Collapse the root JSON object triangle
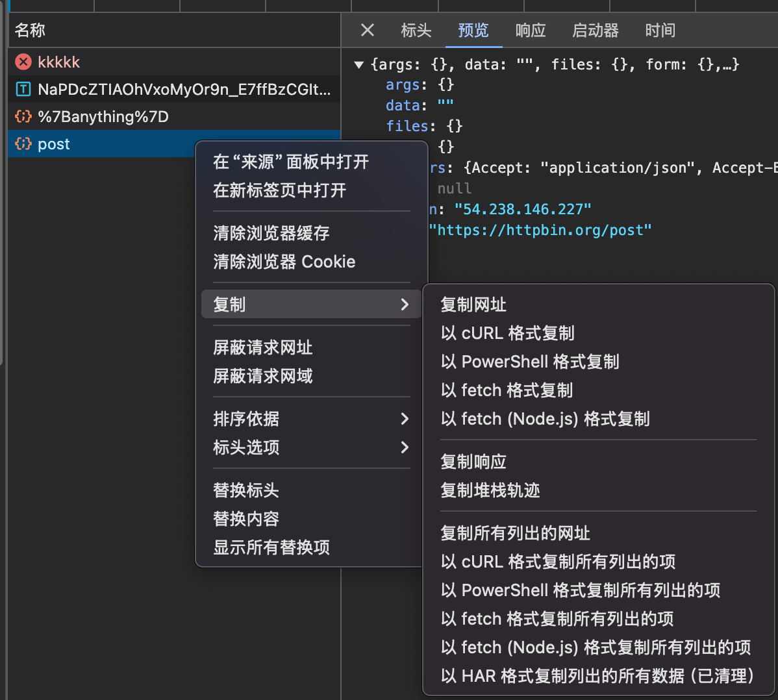Image resolution: width=778 pixels, height=700 pixels. coord(358,65)
